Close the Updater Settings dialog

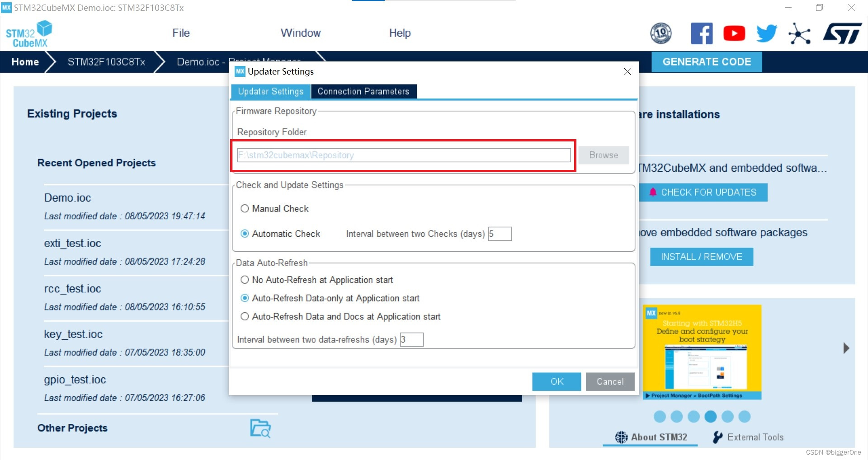coord(627,71)
